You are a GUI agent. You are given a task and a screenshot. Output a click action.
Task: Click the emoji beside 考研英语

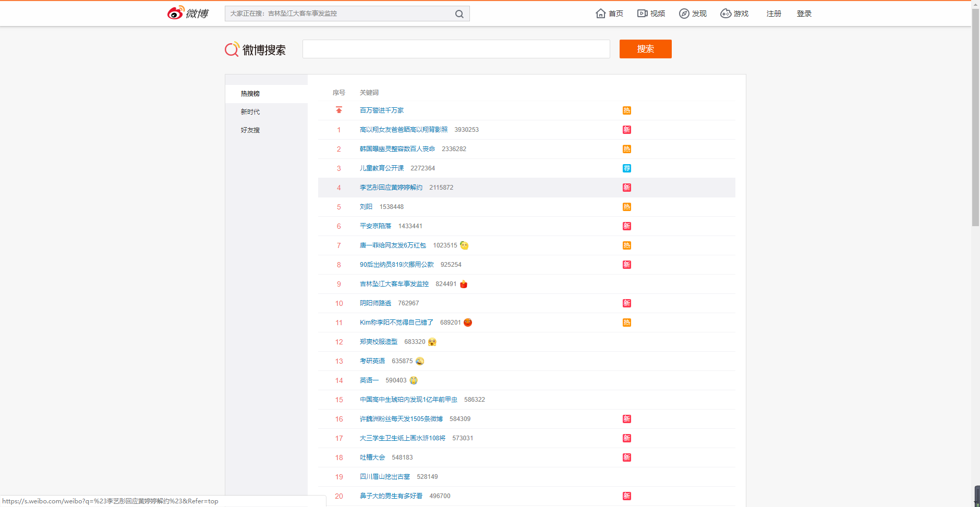coord(420,361)
